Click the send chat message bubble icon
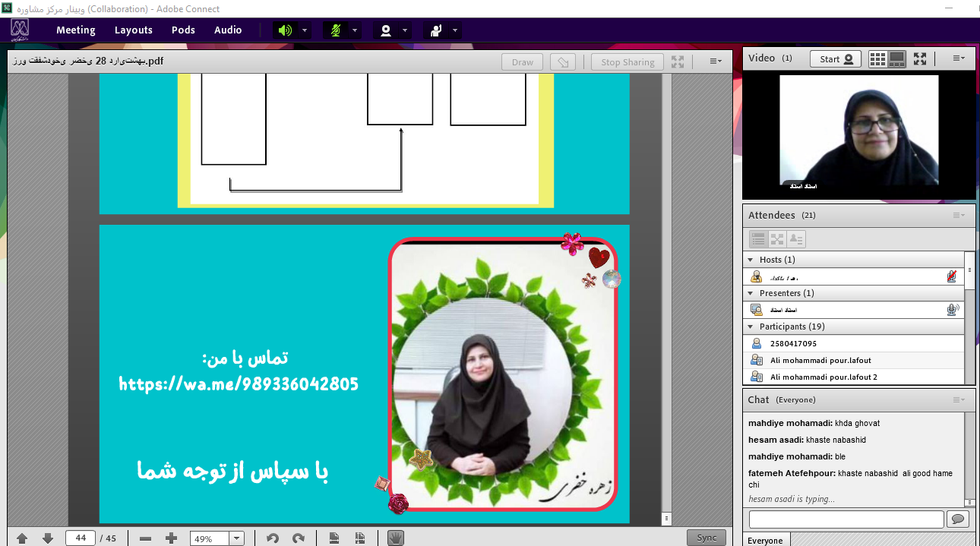The width and height of the screenshot is (980, 546). [x=957, y=519]
